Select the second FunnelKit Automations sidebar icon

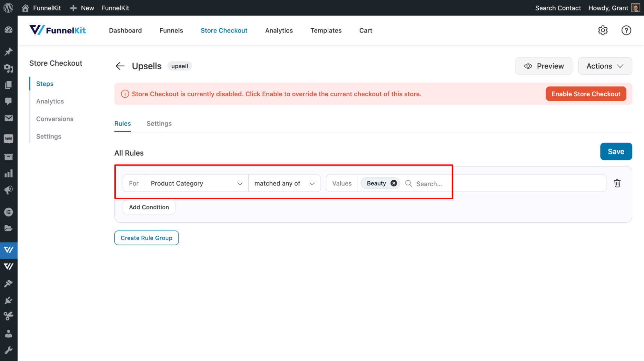[x=9, y=267]
